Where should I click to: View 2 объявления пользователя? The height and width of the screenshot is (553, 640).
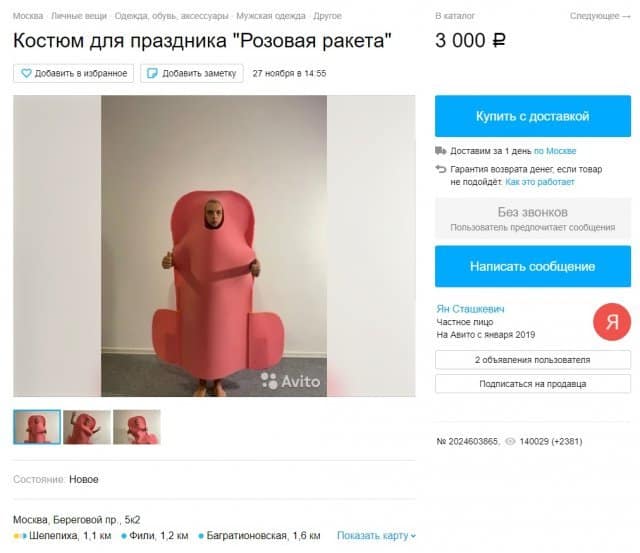(533, 360)
